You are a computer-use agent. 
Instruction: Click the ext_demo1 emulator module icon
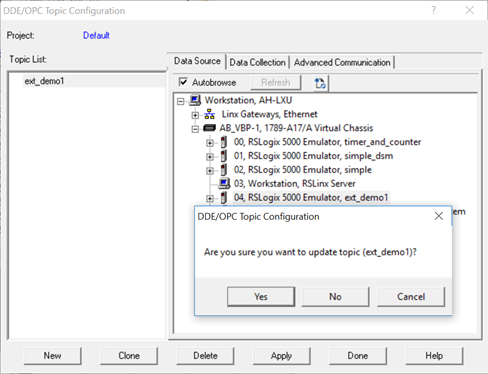click(x=224, y=198)
